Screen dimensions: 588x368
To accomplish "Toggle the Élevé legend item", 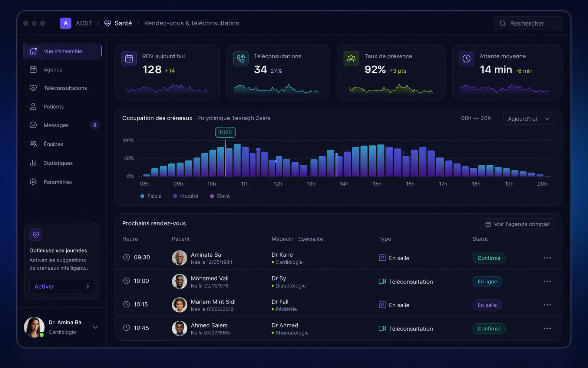I will [220, 196].
